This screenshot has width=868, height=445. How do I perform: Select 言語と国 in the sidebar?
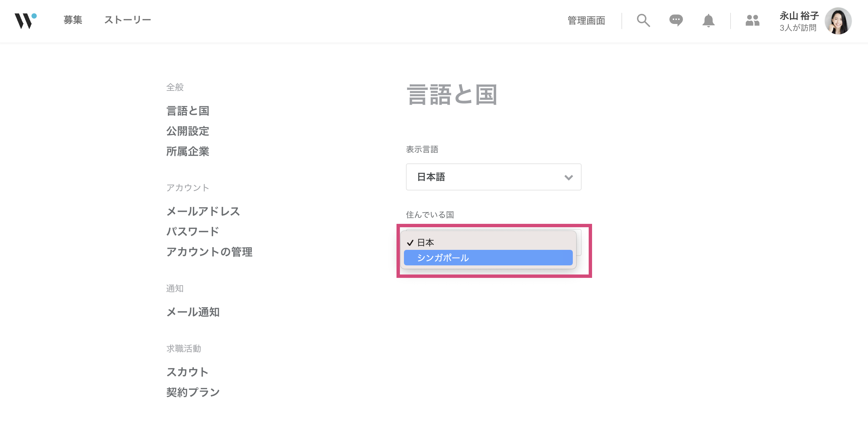[x=188, y=111]
